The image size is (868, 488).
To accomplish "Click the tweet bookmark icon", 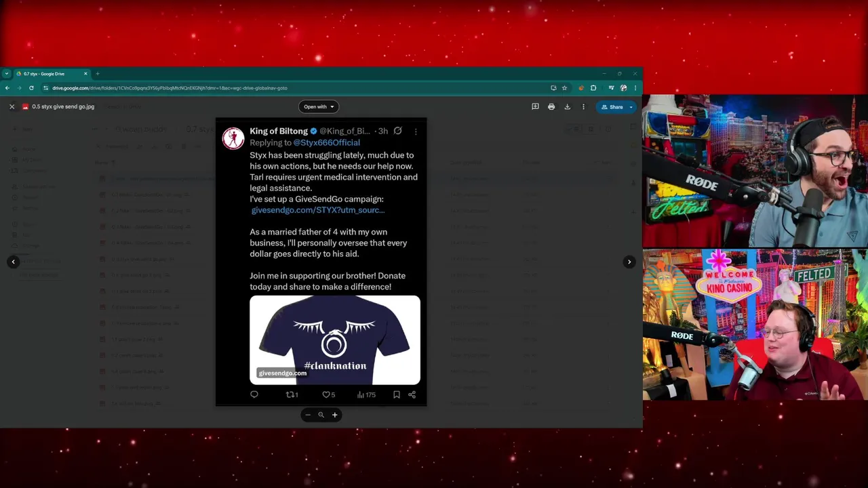I will [397, 394].
